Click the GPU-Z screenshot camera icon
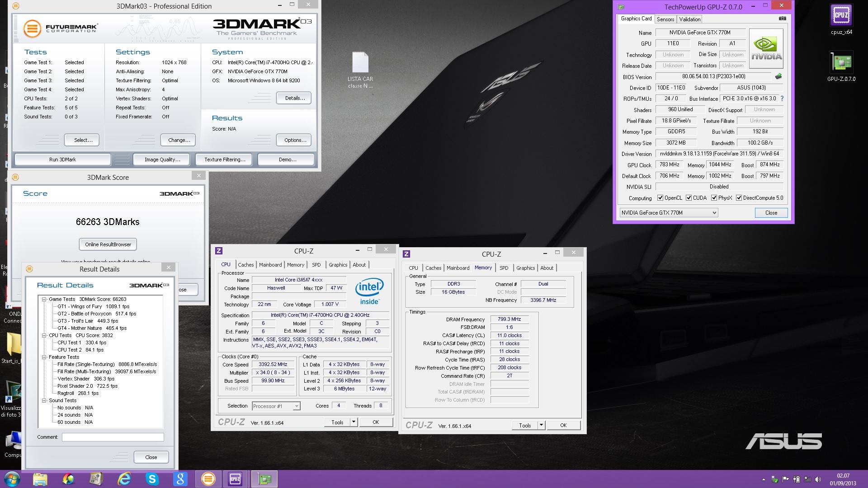The width and height of the screenshot is (868, 488). 783,19
